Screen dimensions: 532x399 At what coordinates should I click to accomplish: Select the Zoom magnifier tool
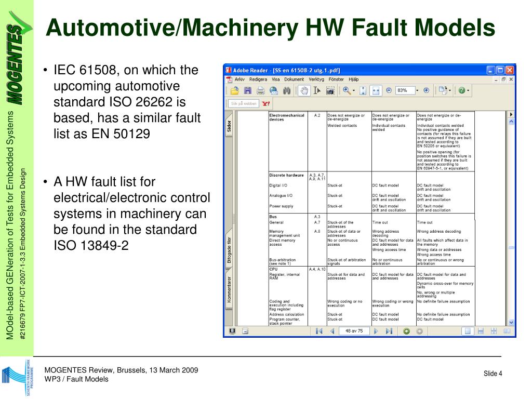(x=347, y=90)
